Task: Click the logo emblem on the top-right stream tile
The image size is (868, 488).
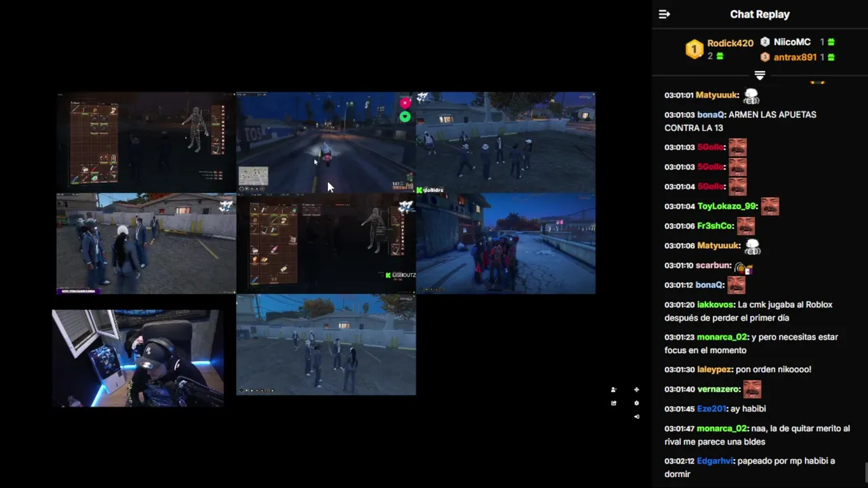Action: [x=422, y=98]
